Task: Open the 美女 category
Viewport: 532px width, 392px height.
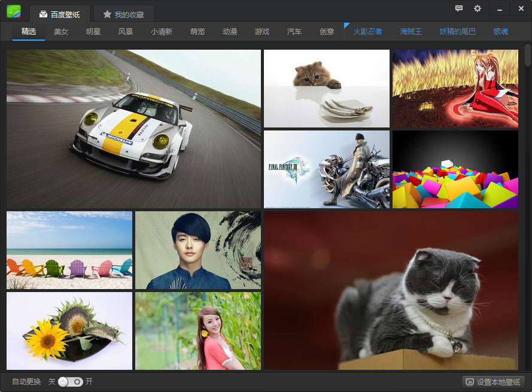Action: [61, 32]
